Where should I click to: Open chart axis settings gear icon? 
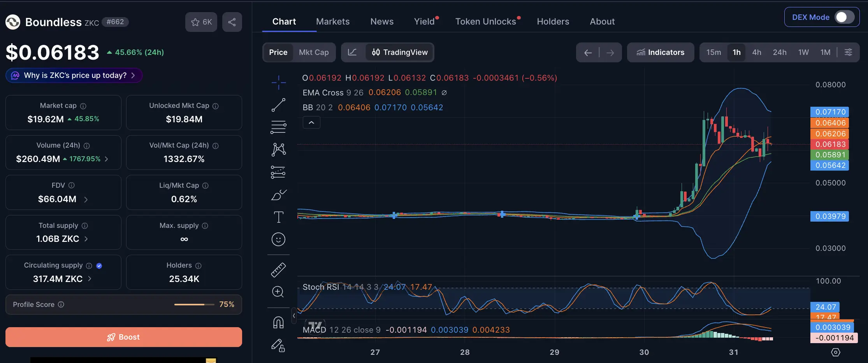click(836, 352)
